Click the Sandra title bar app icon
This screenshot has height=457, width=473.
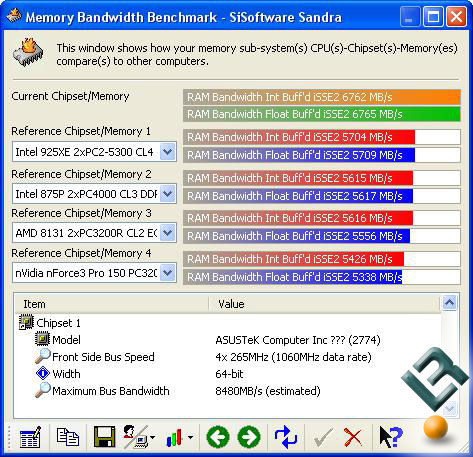tap(14, 15)
